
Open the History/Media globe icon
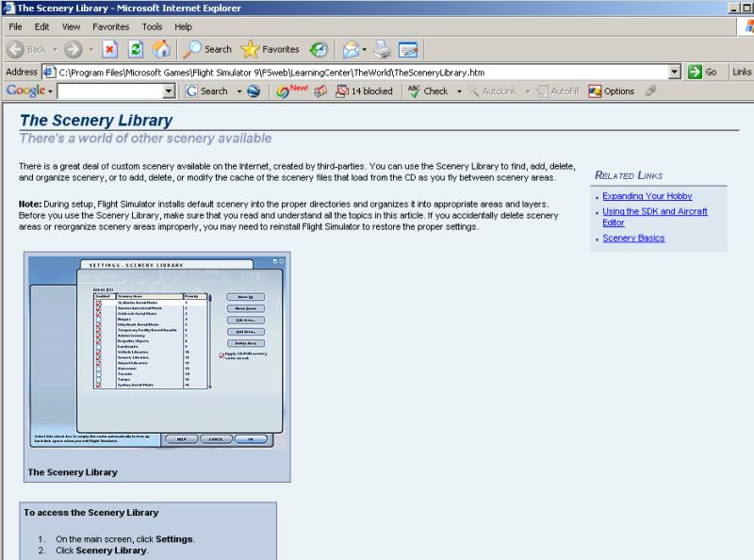319,50
